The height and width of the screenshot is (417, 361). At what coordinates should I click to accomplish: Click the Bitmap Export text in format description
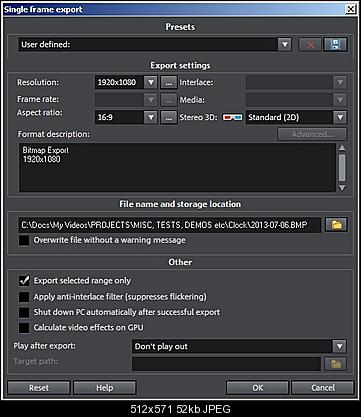[x=46, y=150]
